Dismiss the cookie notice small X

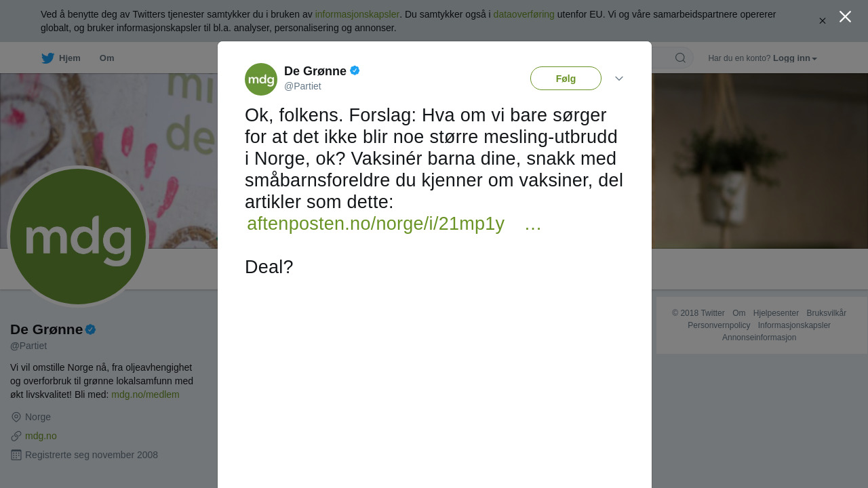tap(823, 21)
